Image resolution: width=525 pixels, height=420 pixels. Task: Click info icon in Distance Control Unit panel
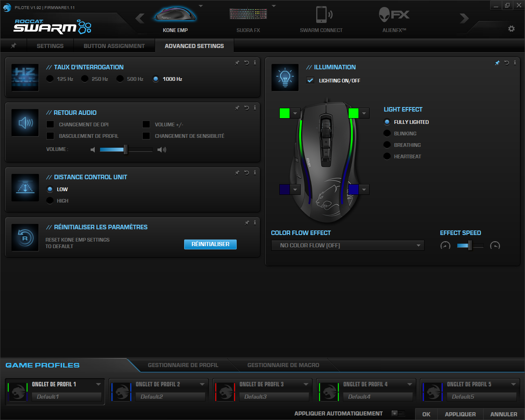pyautogui.click(x=255, y=173)
